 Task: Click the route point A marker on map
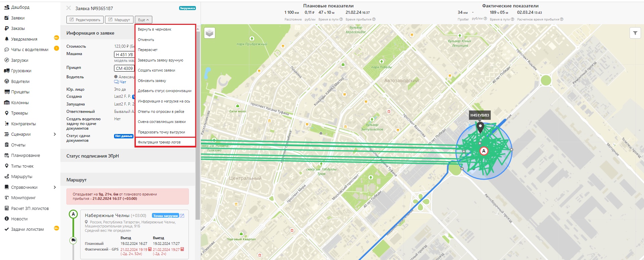(483, 151)
